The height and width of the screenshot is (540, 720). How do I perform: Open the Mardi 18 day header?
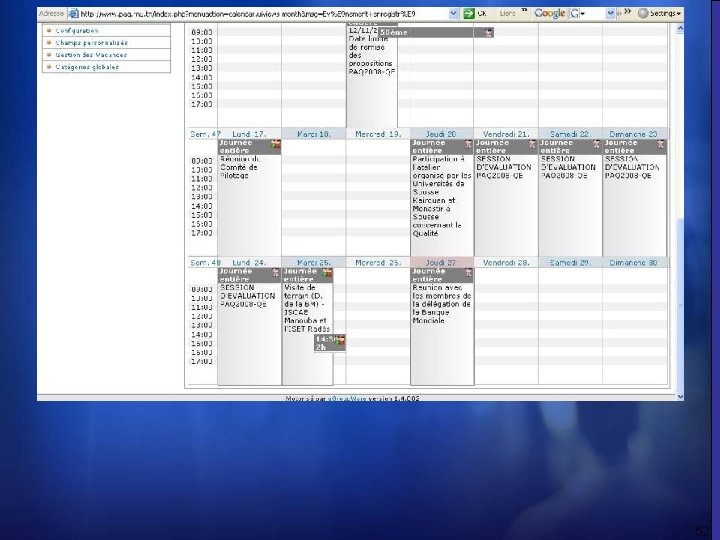pos(314,134)
